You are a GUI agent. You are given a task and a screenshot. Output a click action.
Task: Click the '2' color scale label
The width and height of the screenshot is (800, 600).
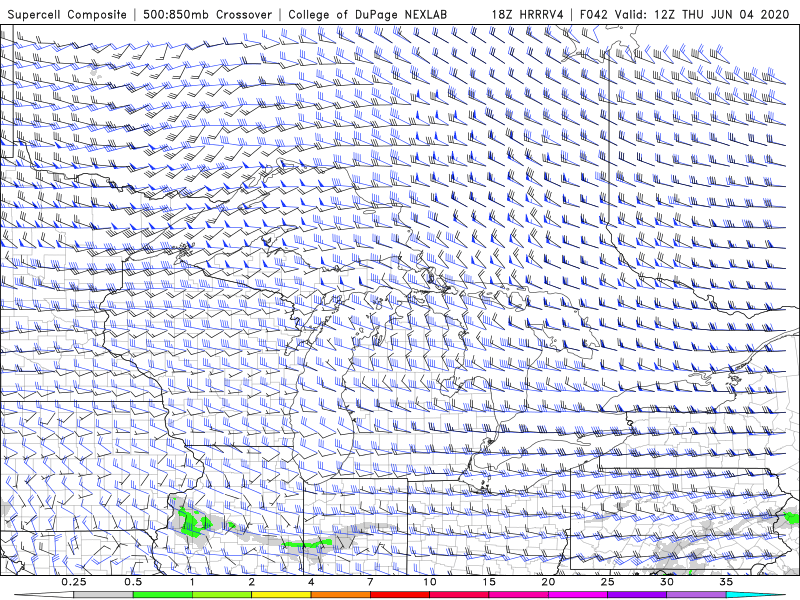click(x=252, y=582)
